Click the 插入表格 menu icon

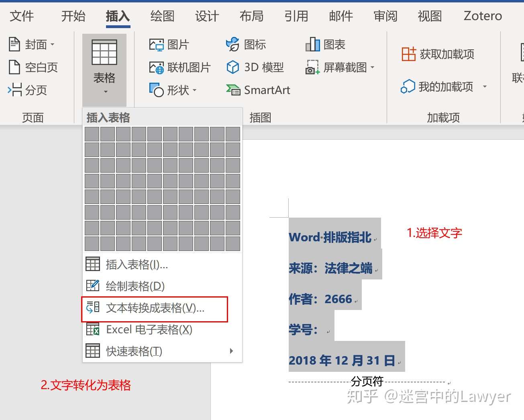coord(93,264)
